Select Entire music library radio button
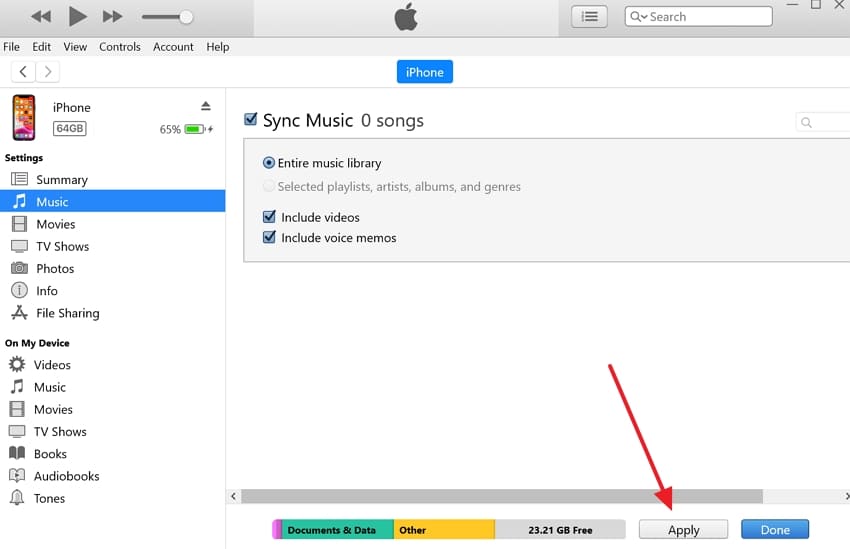850x549 pixels. pos(268,163)
